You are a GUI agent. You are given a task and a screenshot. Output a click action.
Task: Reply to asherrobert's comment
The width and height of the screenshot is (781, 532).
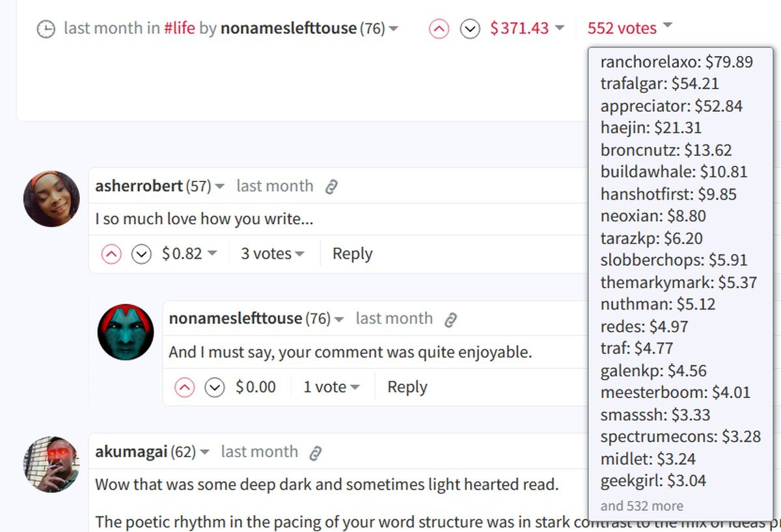(352, 254)
